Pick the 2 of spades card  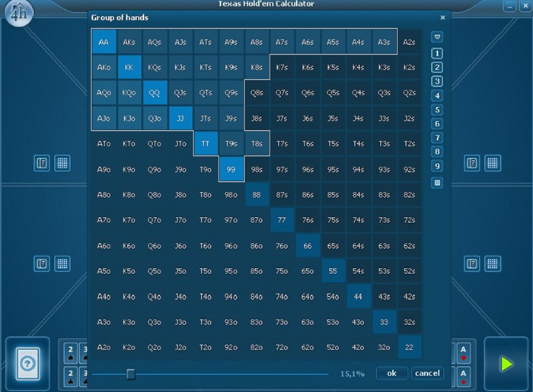70,353
